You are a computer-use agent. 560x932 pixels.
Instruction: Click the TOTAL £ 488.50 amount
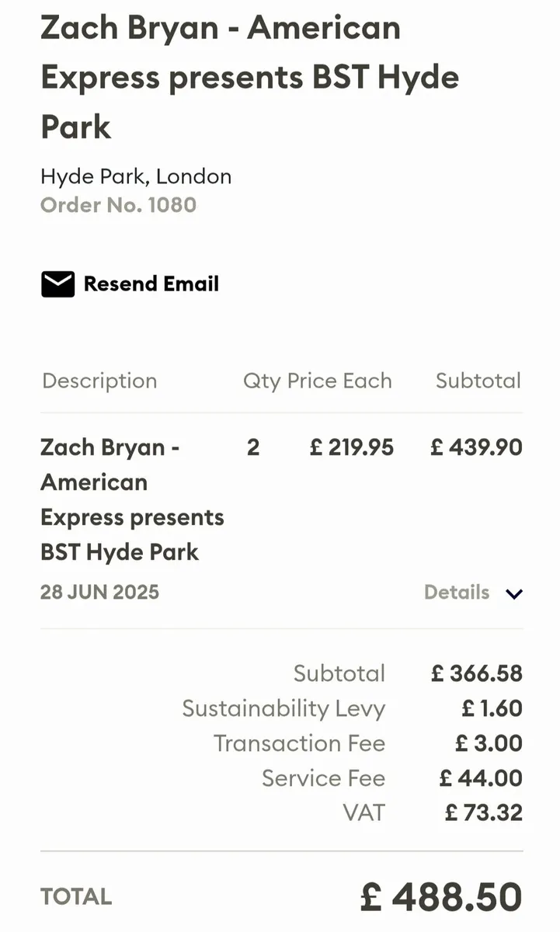441,897
